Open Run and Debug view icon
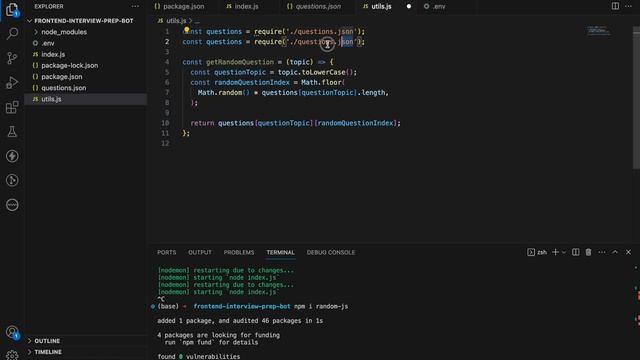The image size is (640, 360). click(12, 82)
